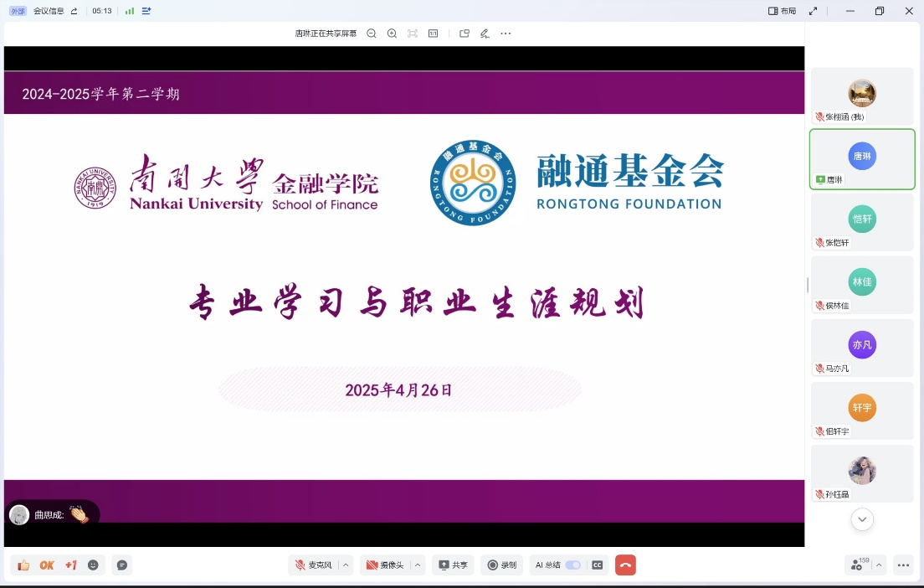Select 唐琳 participant tile
The height and width of the screenshot is (588, 924).
(x=862, y=159)
